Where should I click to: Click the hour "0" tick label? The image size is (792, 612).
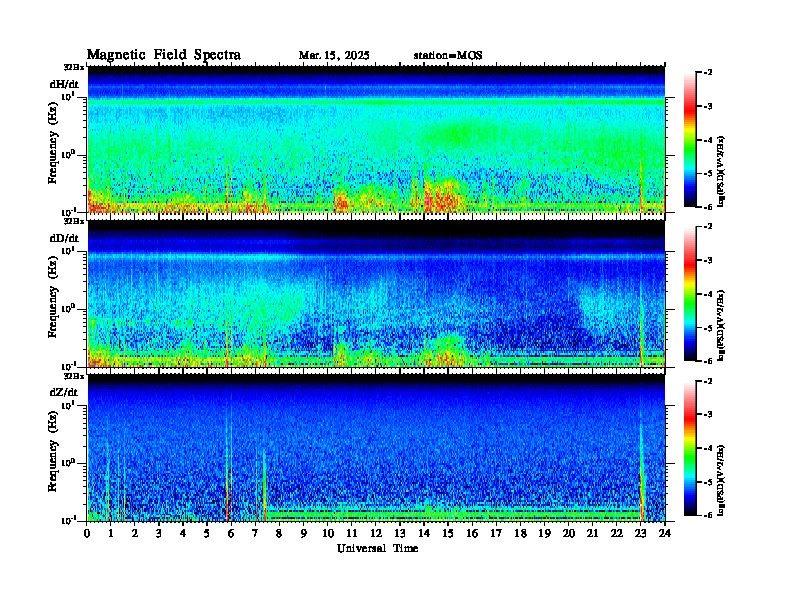87,533
